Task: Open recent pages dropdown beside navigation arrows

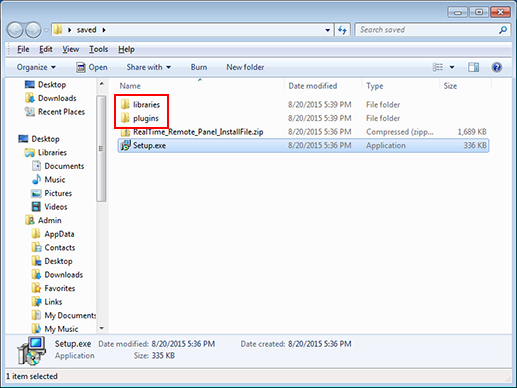Action: (x=46, y=30)
